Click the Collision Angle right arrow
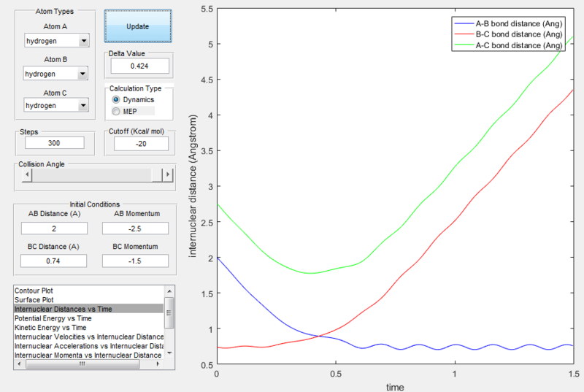 point(168,174)
